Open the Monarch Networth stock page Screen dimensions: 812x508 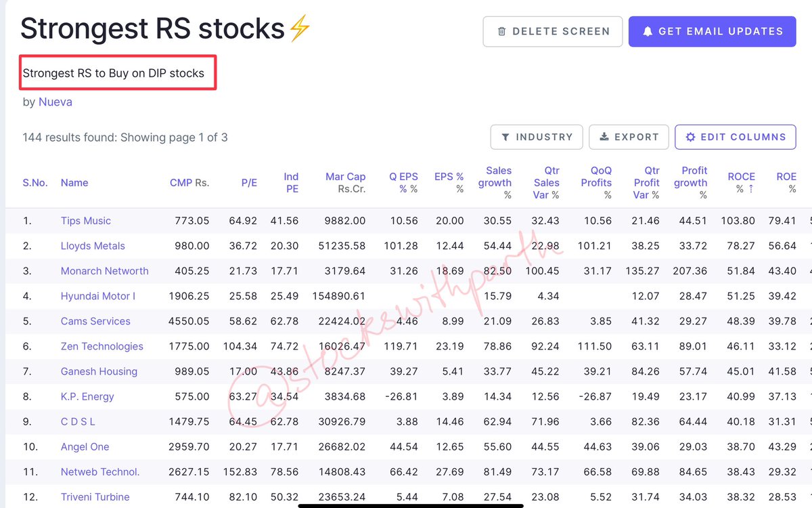[104, 271]
